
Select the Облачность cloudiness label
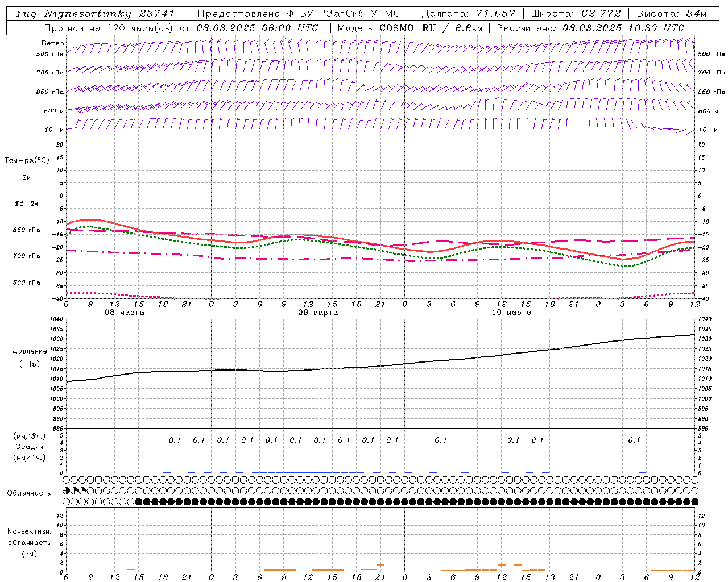(28, 493)
